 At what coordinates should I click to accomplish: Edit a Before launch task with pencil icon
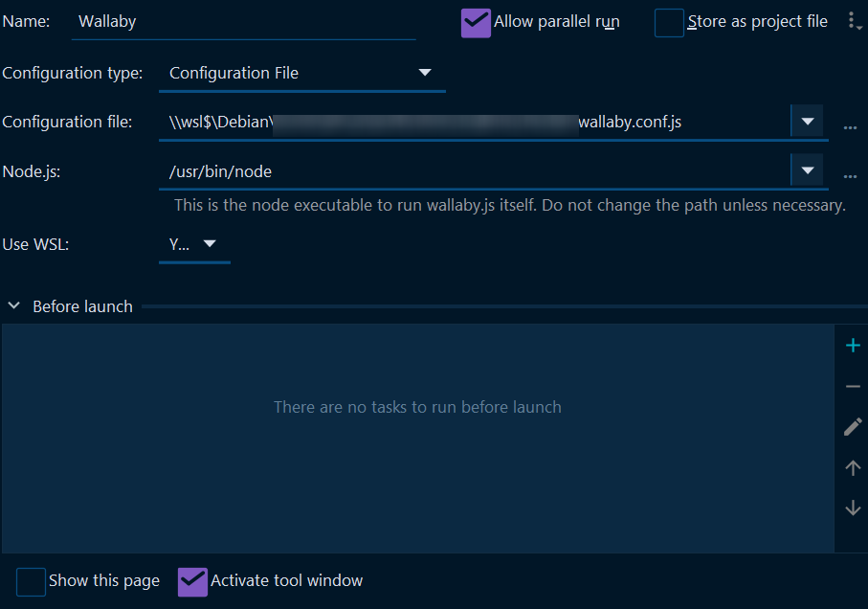point(852,426)
